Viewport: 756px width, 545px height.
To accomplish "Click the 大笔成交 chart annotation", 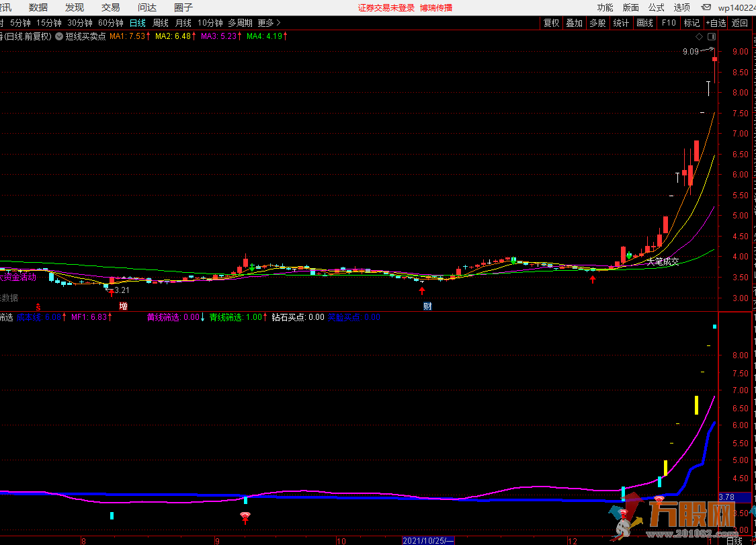I will click(x=663, y=262).
